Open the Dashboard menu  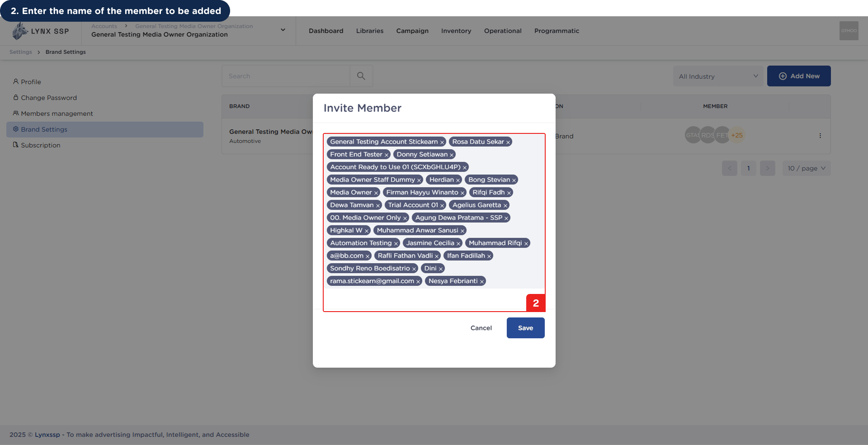pyautogui.click(x=326, y=31)
